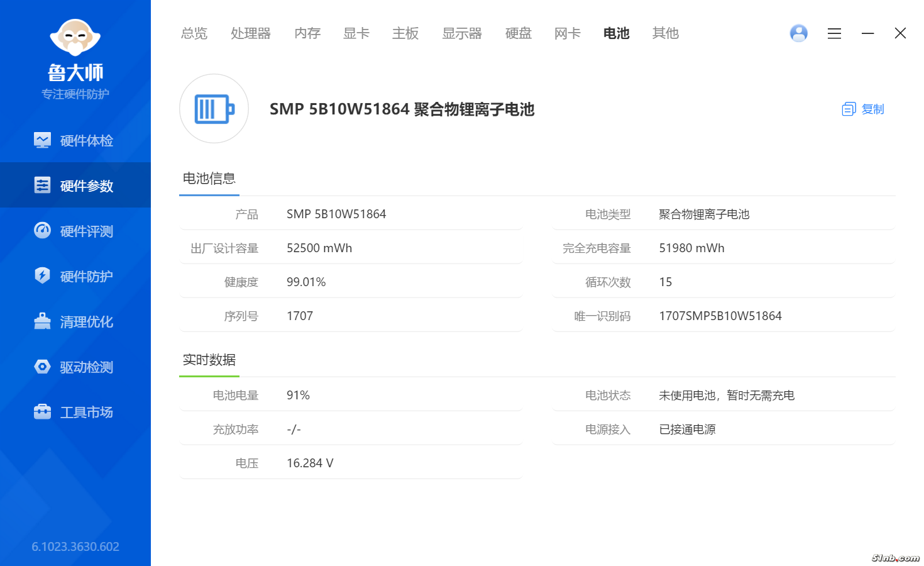Click the 鲁大师 mascot logo

point(75,38)
